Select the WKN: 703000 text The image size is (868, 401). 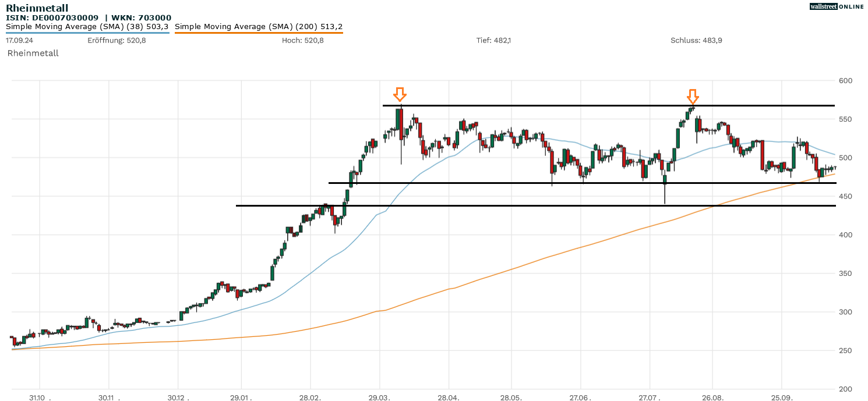click(142, 17)
